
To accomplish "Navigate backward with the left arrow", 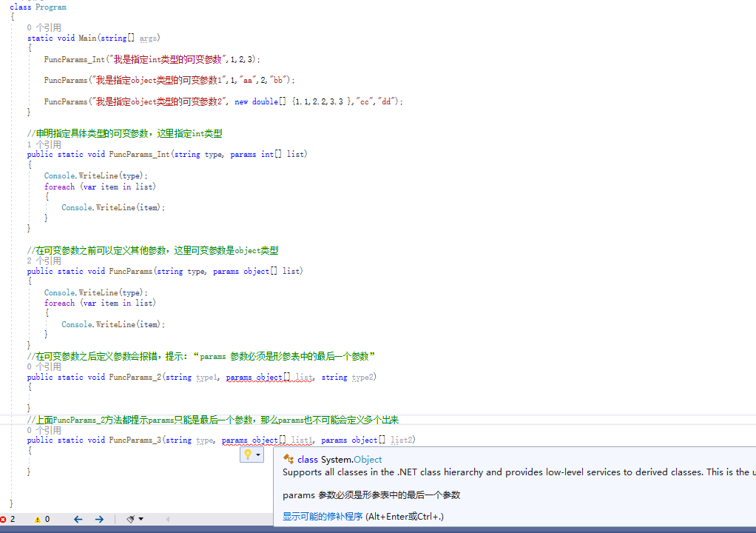I will [x=78, y=519].
